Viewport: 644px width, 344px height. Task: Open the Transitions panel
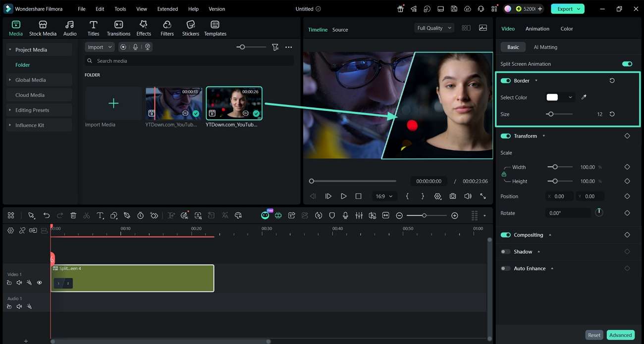118,28
